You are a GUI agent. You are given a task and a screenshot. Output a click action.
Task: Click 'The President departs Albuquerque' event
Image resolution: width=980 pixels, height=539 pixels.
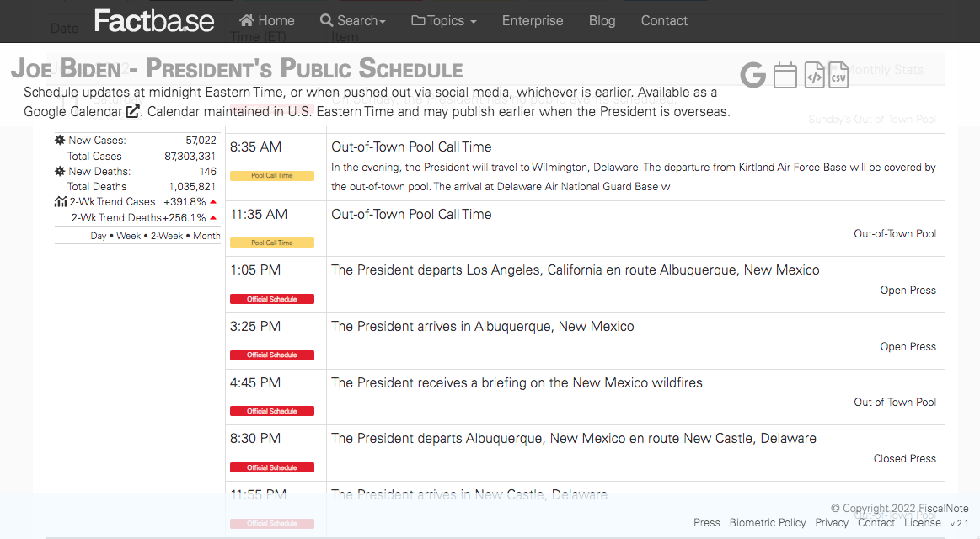574,439
